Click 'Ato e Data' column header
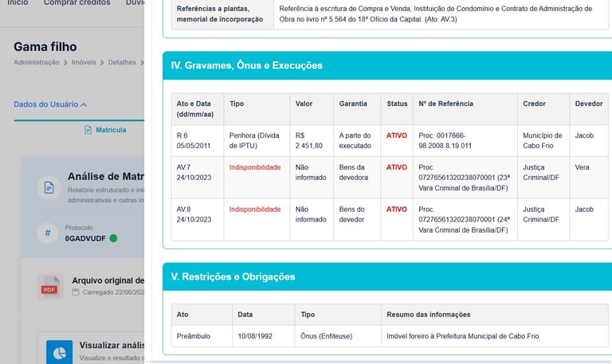Viewport: 612px width, 364px height. pyautogui.click(x=197, y=109)
